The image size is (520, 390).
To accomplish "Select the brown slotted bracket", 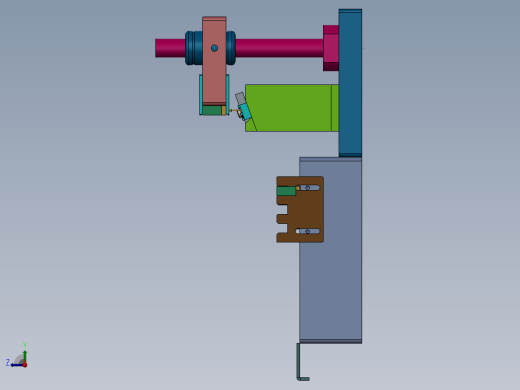I will [300, 209].
